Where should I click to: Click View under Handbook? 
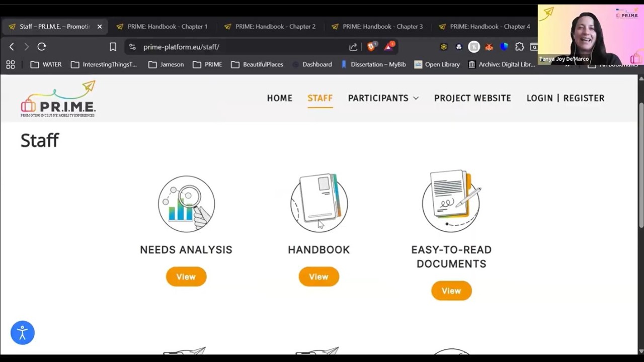[319, 277]
